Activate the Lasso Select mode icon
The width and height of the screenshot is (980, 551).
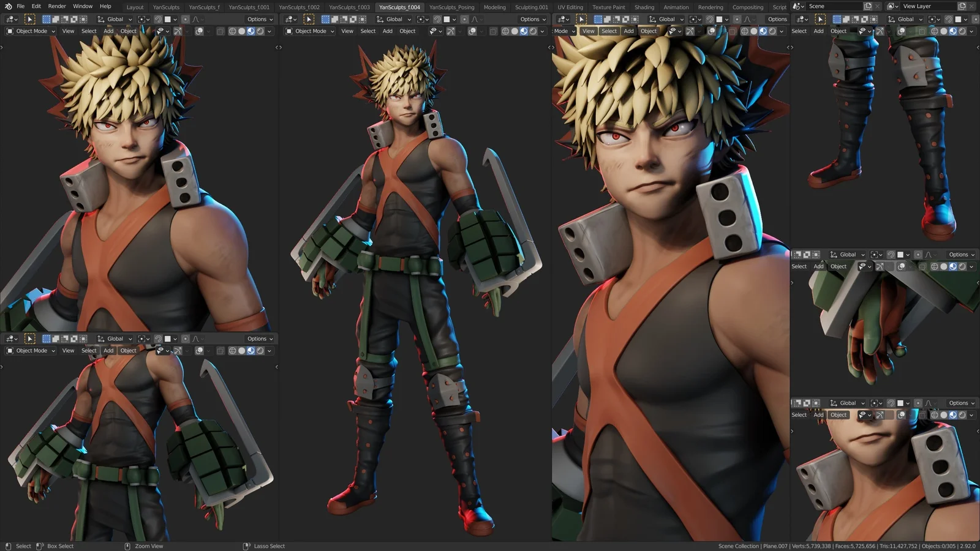269,546
